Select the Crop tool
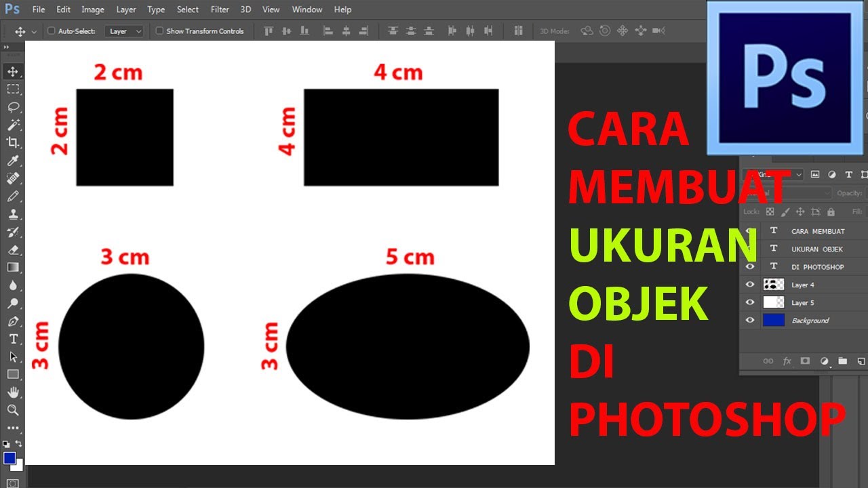Screen dimensions: 868x488 point(13,142)
